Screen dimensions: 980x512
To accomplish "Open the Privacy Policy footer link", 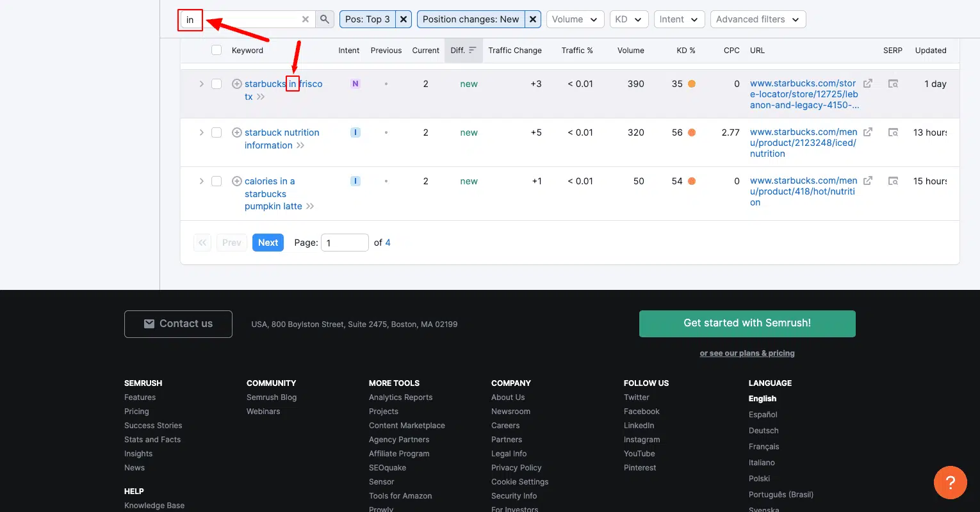I will tap(516, 468).
